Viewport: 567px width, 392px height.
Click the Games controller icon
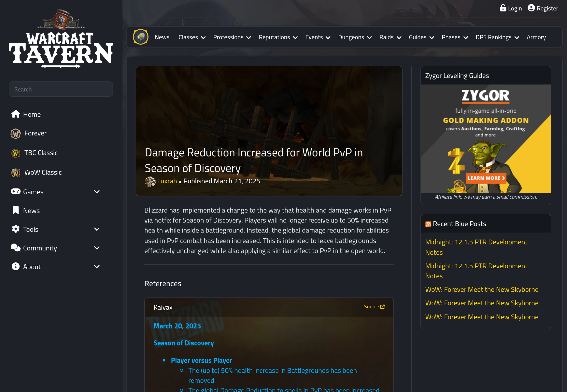(16, 191)
